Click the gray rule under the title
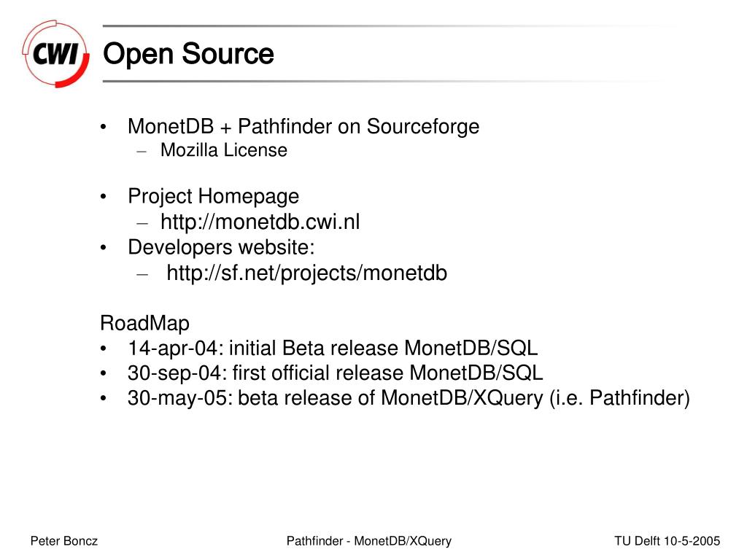 [x=381, y=82]
